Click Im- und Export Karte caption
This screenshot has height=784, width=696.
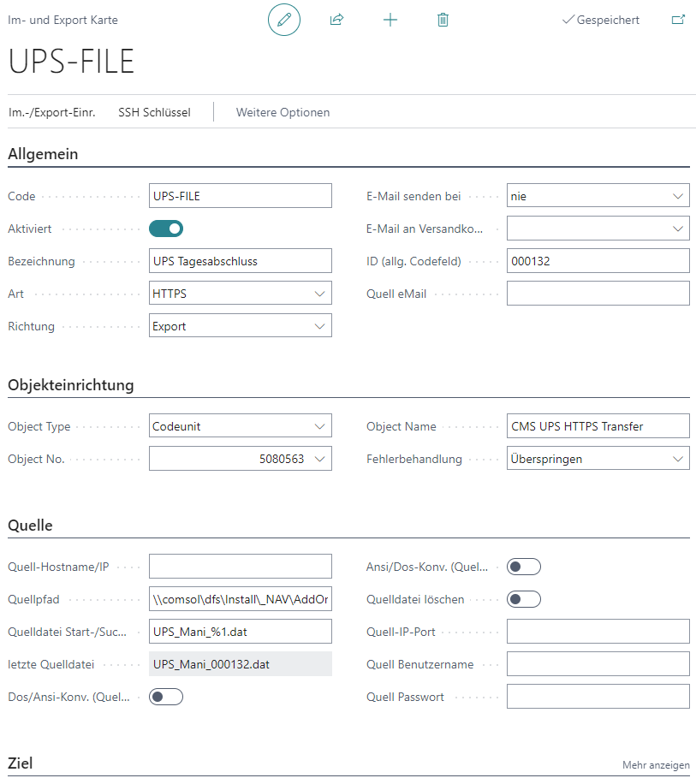(63, 20)
